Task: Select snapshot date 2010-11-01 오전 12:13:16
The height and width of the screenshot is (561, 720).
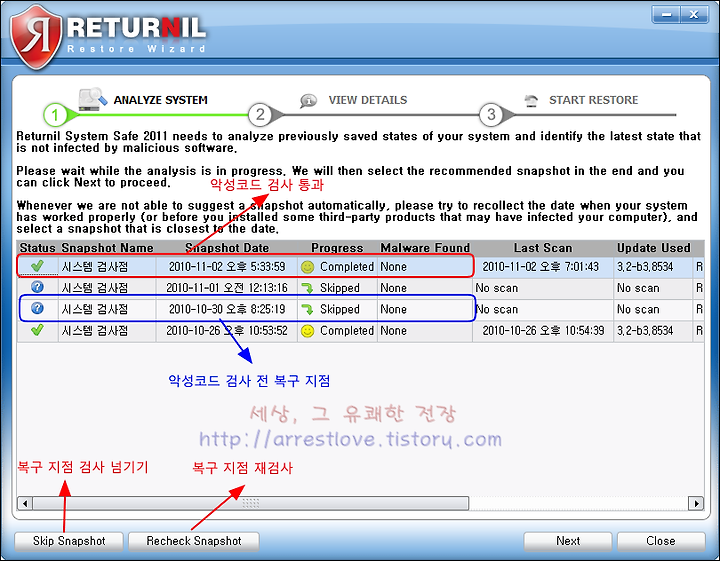Action: (227, 288)
